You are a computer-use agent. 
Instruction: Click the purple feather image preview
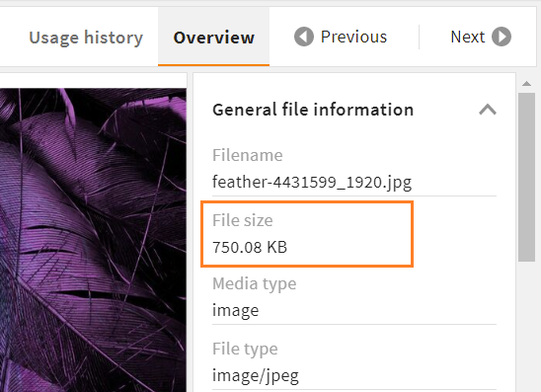pos(93,240)
